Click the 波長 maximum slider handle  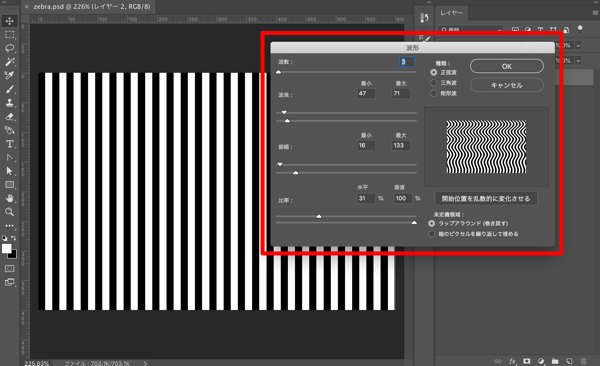pyautogui.click(x=287, y=121)
